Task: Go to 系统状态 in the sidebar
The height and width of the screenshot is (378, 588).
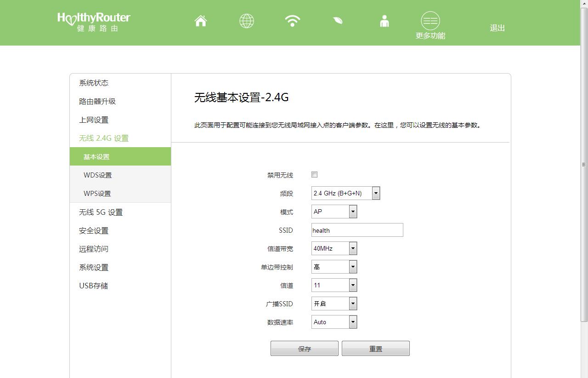Action: pos(94,83)
